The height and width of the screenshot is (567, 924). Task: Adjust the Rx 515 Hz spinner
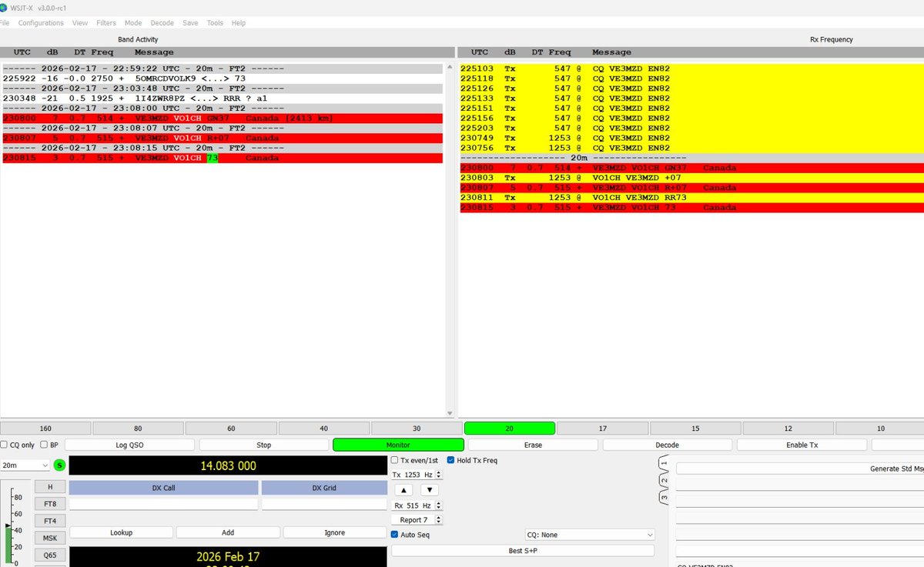pyautogui.click(x=417, y=505)
